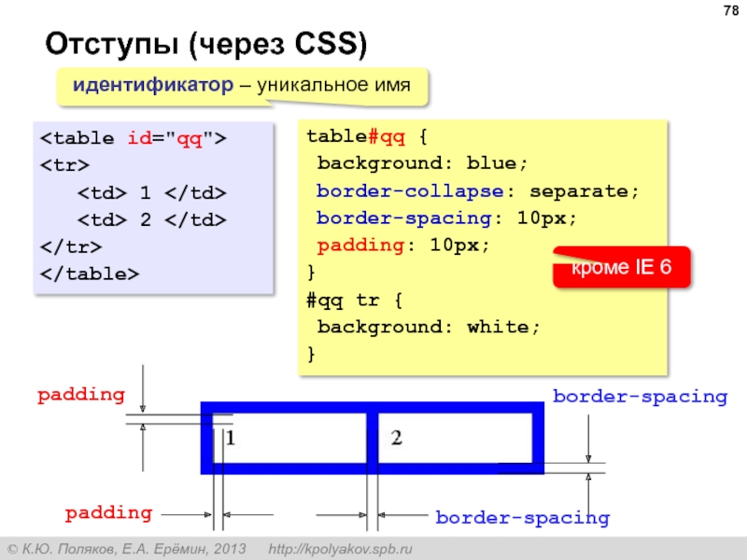Image resolution: width=747 pixels, height=560 pixels.
Task: Click the copyright text "К.Ю. Поляков, Е.А. Ерёмин, 2013"
Action: [x=134, y=549]
